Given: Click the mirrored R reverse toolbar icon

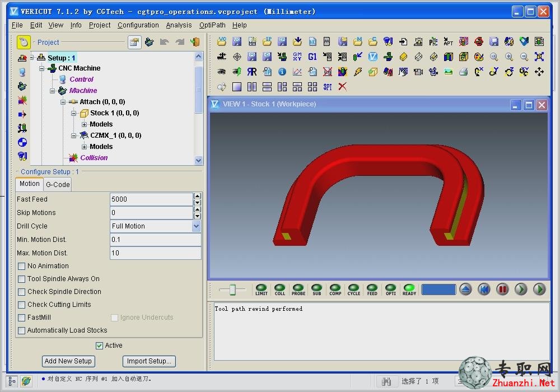Looking at the screenshot, I should (252, 72).
